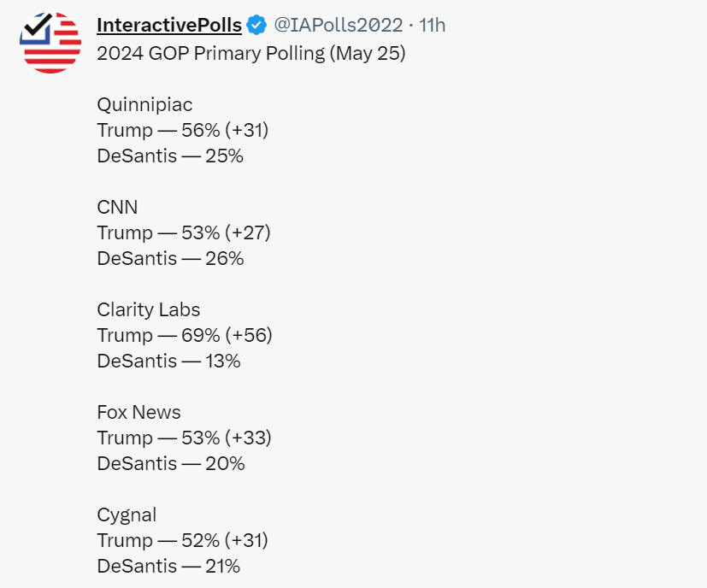Image resolution: width=707 pixels, height=588 pixels.
Task: Click the 'DeSantis — 13%' line
Action: (x=168, y=362)
